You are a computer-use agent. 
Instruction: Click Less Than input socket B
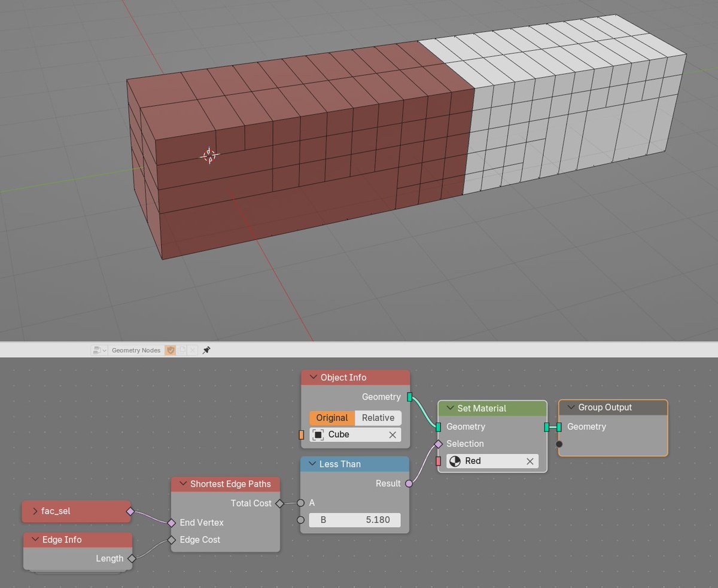pos(301,520)
